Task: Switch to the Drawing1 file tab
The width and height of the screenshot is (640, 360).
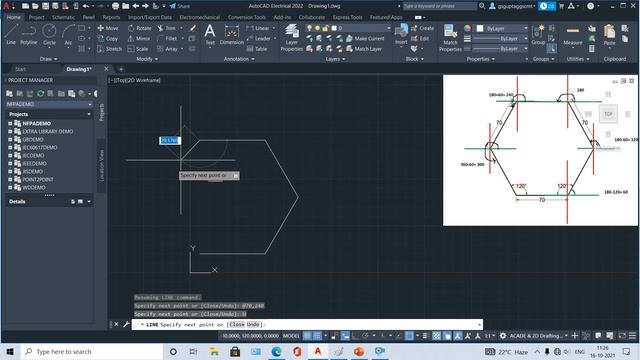Action: point(79,69)
